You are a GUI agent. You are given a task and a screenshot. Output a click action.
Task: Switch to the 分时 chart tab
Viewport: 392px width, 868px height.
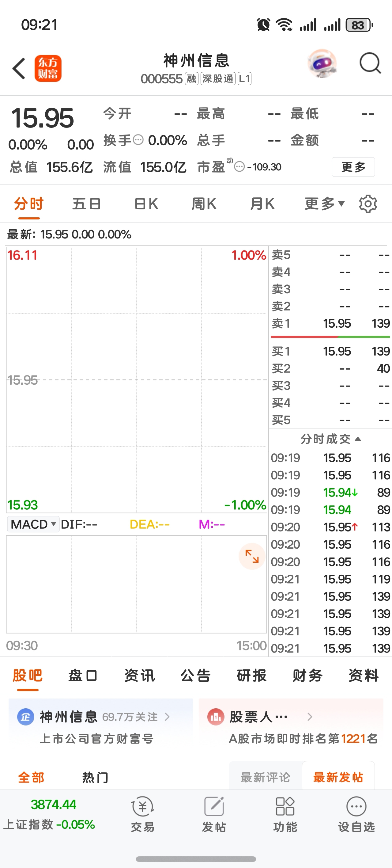tap(29, 204)
